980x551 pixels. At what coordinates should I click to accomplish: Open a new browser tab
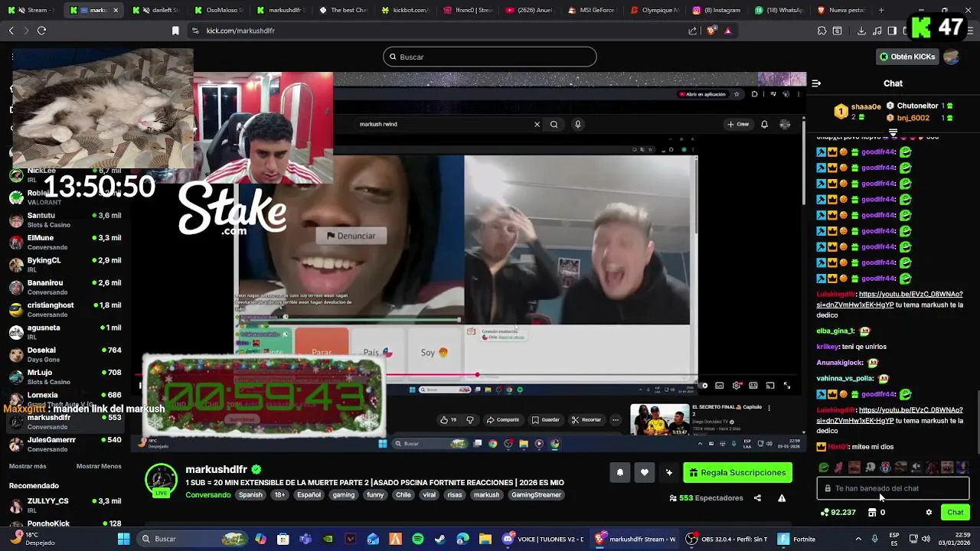point(881,10)
